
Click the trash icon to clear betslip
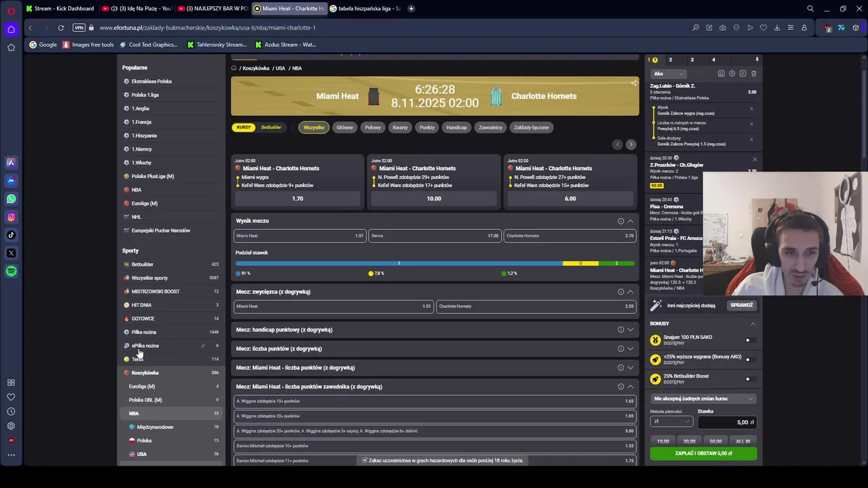(753, 73)
